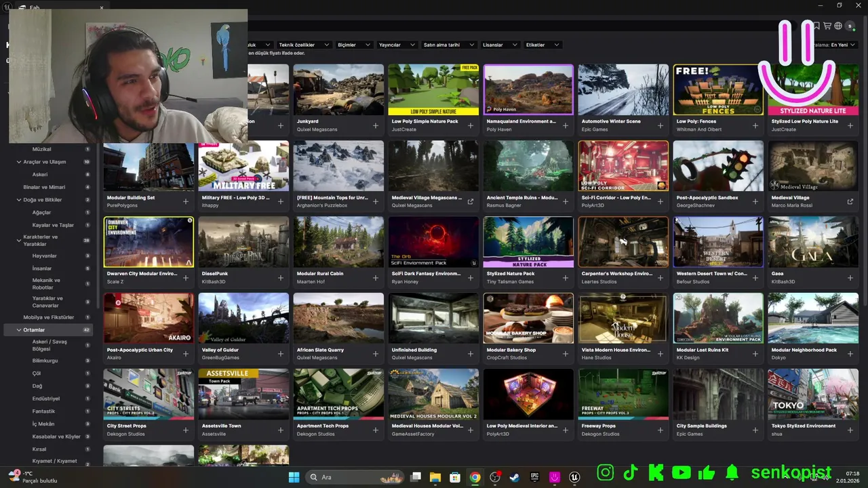
Task: Open the user account avatar
Action: pos(850,26)
